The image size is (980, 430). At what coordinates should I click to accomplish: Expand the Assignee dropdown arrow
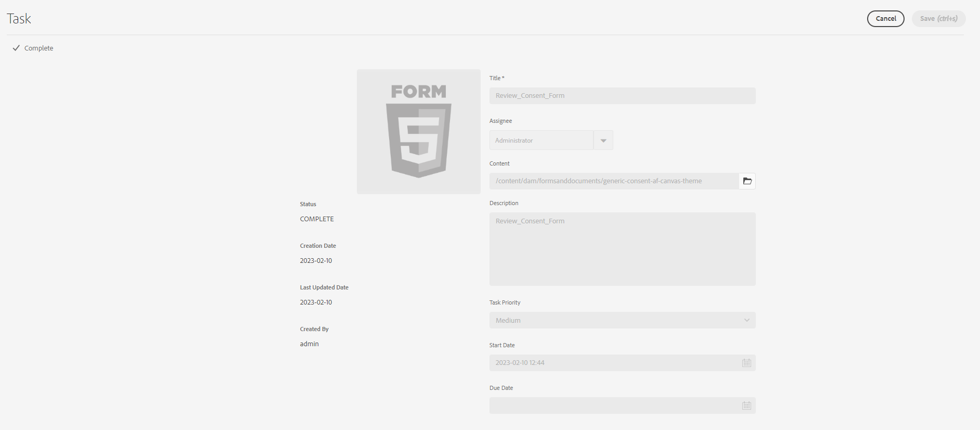tap(603, 141)
